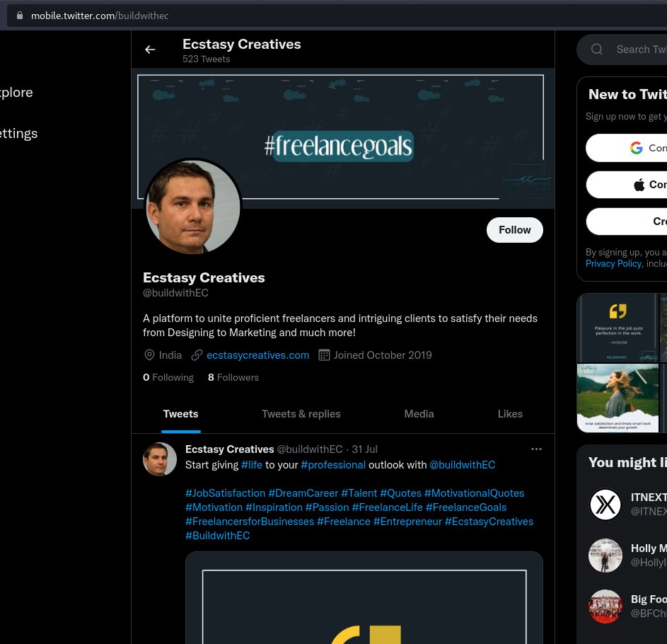
Task: Open the #freelancegoals header banner
Action: [x=343, y=138]
